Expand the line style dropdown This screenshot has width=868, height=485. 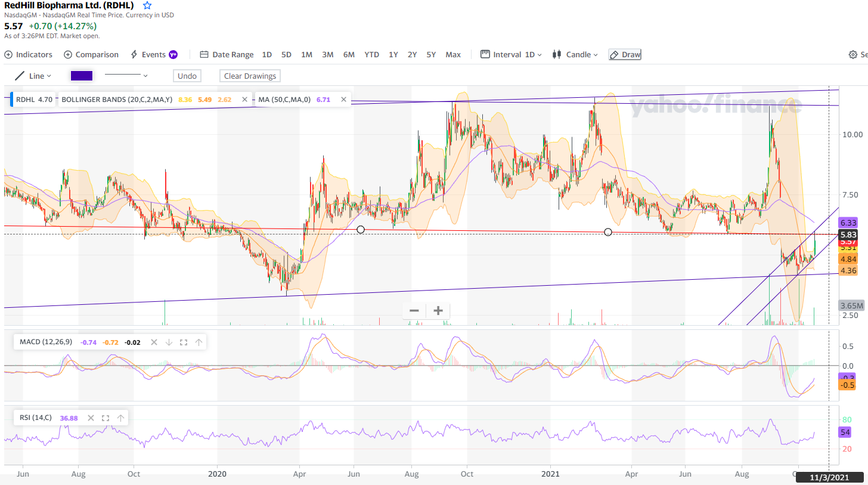[x=126, y=76]
